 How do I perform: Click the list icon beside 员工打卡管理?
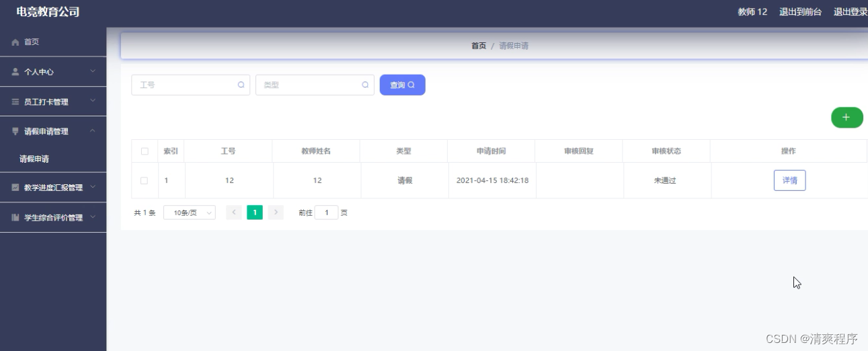pyautogui.click(x=15, y=102)
